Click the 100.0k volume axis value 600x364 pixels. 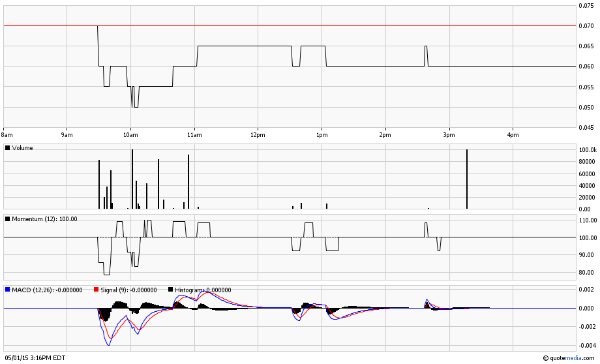click(x=588, y=149)
